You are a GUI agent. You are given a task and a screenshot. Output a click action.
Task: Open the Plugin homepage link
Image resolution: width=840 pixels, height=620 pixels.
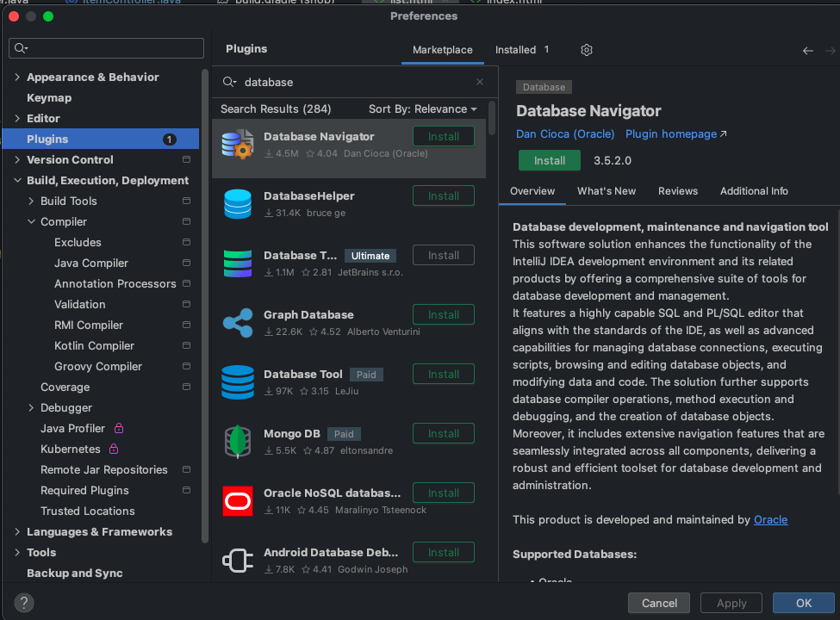point(675,133)
